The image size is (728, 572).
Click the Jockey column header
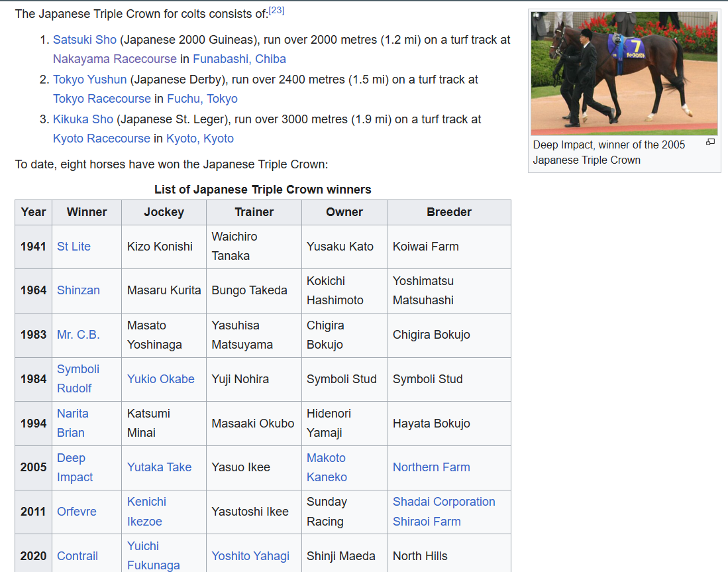tap(164, 212)
